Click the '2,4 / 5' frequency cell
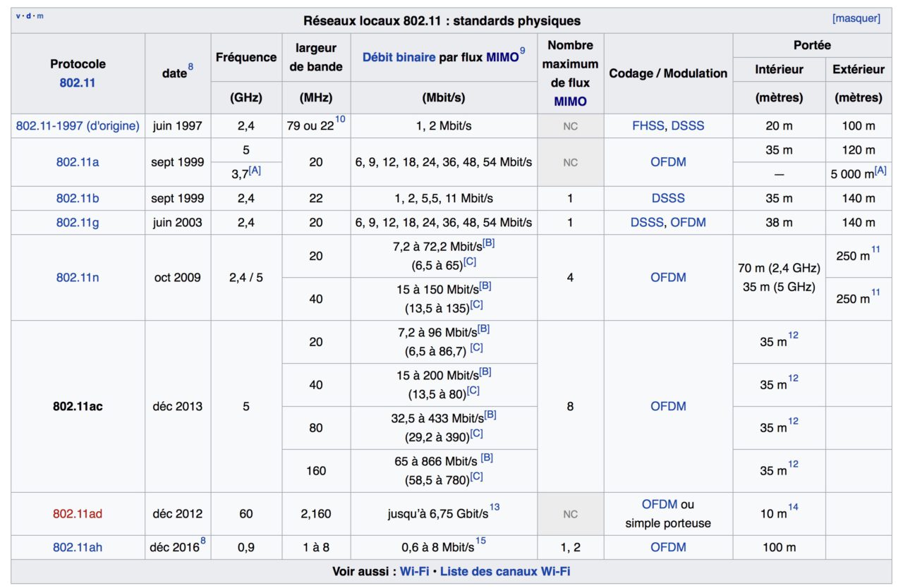The image size is (903, 588). click(x=246, y=277)
